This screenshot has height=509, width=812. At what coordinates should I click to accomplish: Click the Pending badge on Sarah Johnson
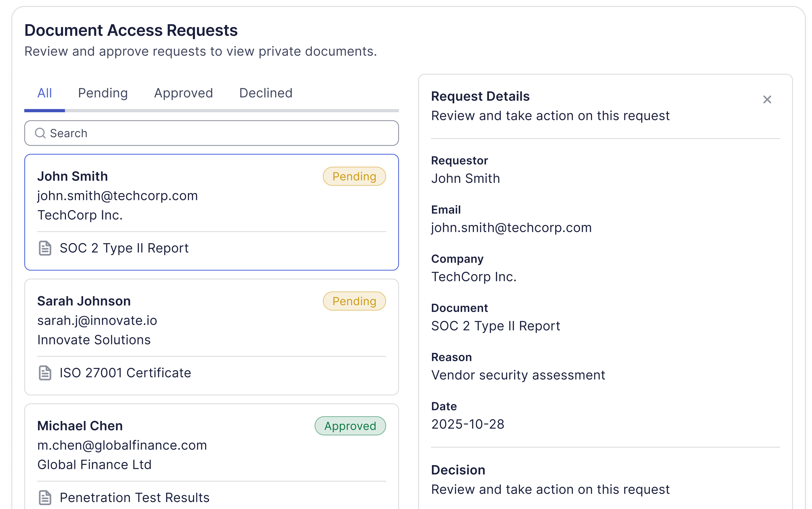(x=354, y=301)
